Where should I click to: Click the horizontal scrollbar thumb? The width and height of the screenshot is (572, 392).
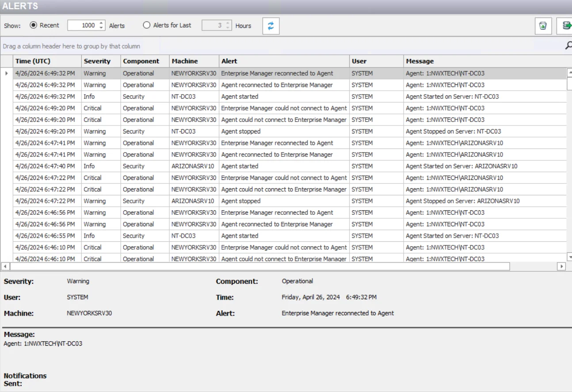pyautogui.click(x=259, y=266)
